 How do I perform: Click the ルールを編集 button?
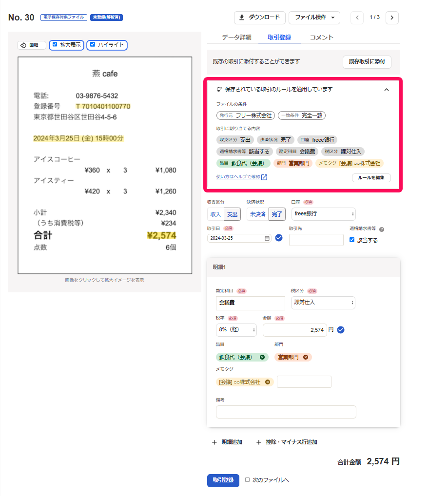(x=371, y=178)
